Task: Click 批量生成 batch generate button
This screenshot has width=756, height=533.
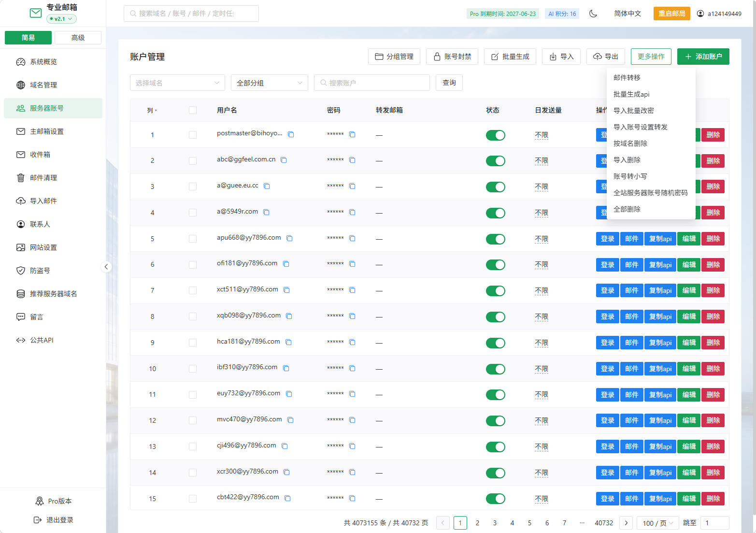Action: coord(510,57)
